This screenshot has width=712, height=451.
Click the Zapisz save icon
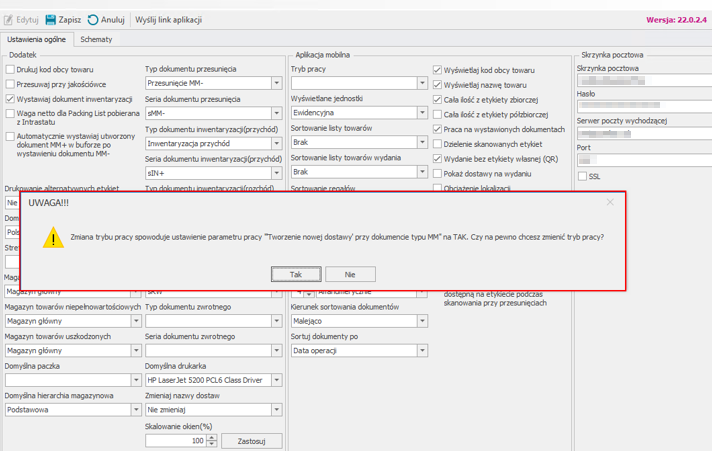point(51,20)
